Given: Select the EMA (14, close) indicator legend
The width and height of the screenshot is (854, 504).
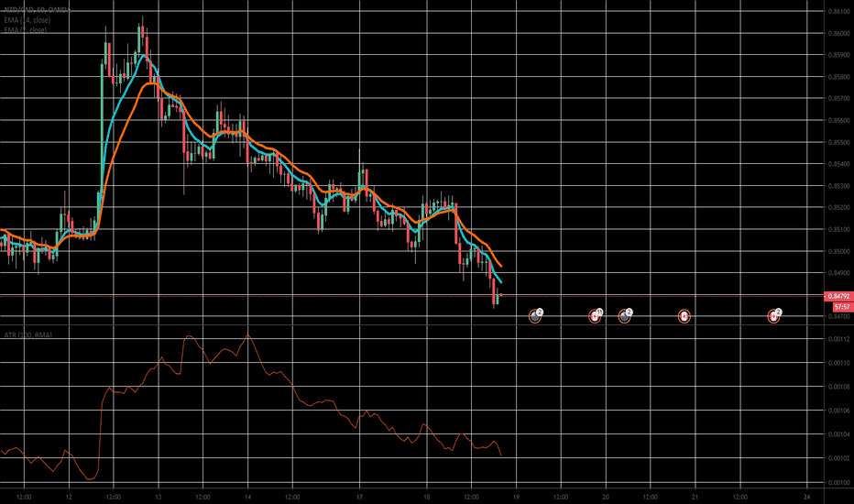Looking at the screenshot, I should click(x=27, y=20).
